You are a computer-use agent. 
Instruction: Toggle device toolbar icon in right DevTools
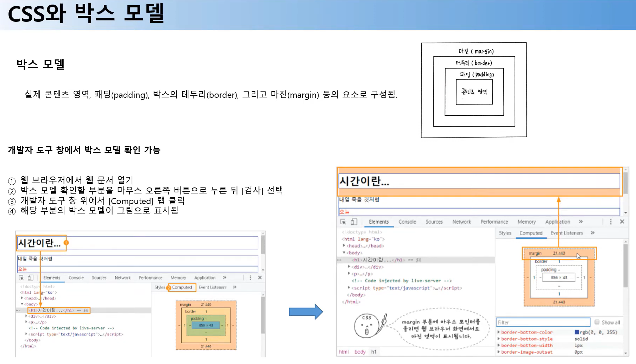[354, 222]
